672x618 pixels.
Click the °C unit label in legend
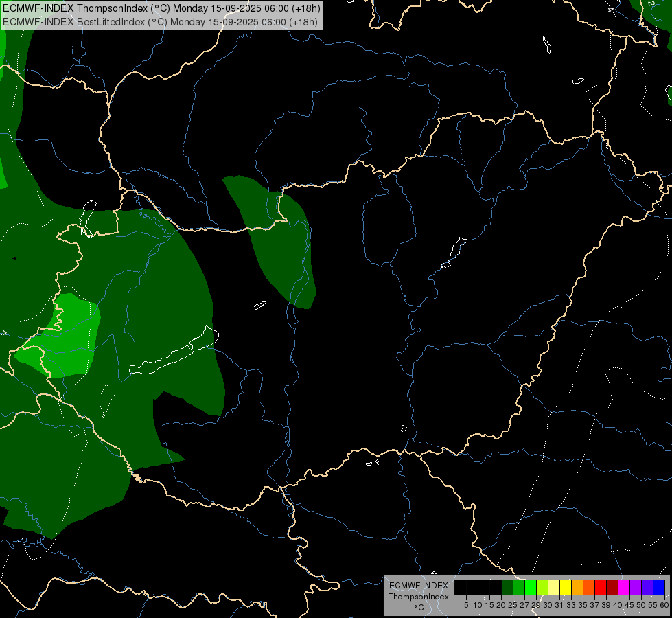(419, 608)
